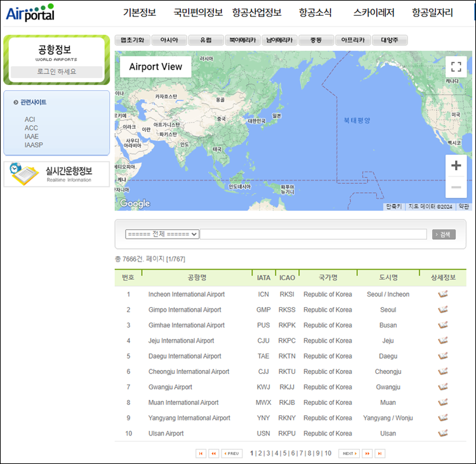The width and height of the screenshot is (476, 464).
Task: Click the Yangyang / Wonju city cell
Action: (x=388, y=418)
